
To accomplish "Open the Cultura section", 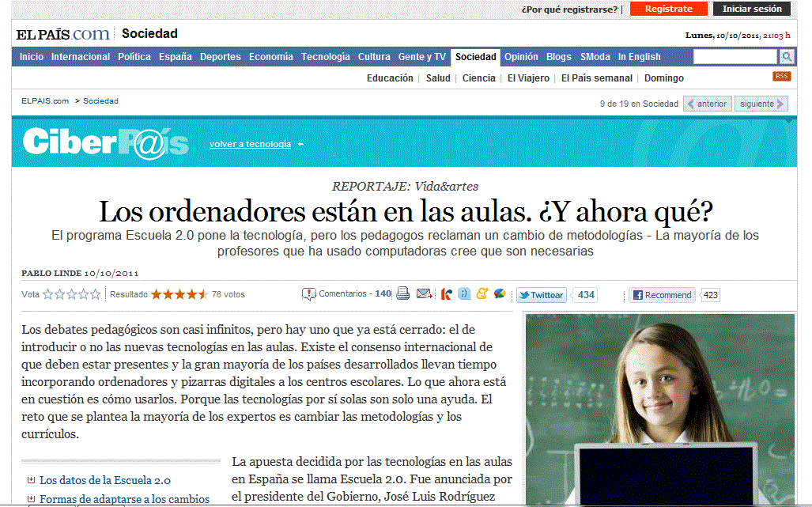I will [374, 56].
